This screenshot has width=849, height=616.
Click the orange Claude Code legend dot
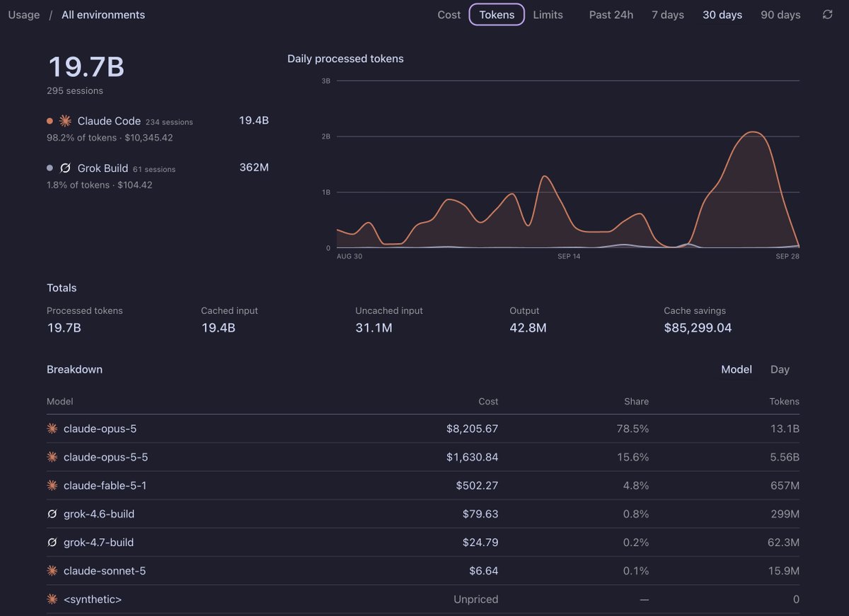click(50, 121)
